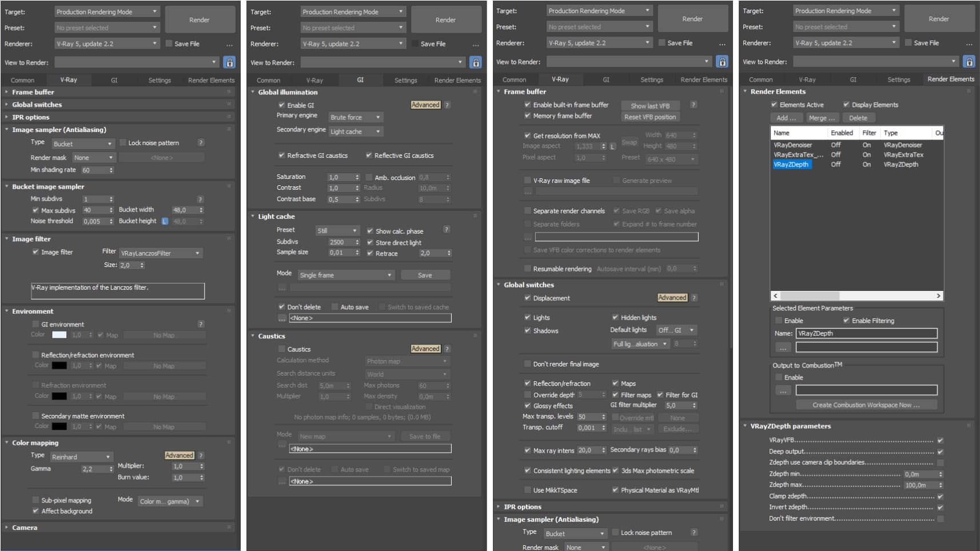Open help beside the Global switches Advanced button
Viewport: 980px width, 551px height.
pyautogui.click(x=694, y=298)
